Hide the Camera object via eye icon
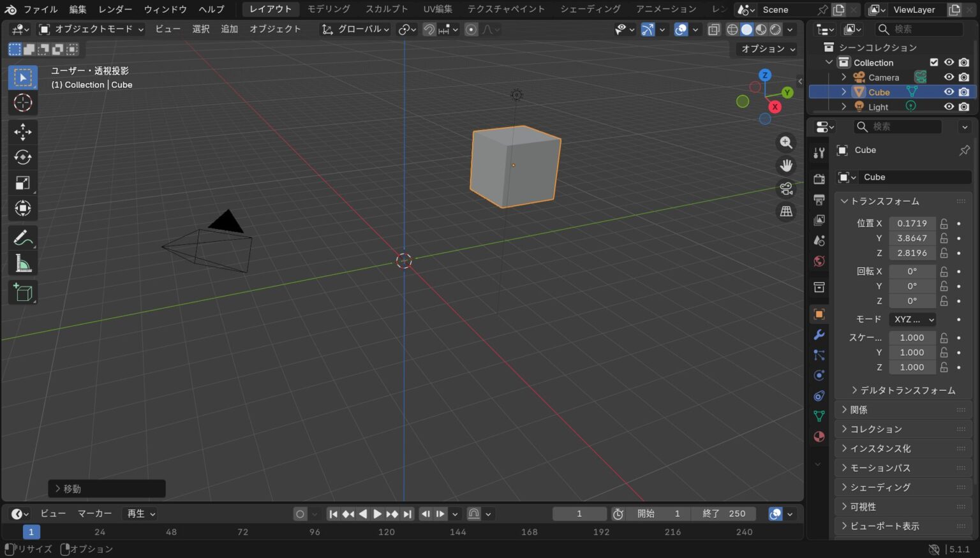Viewport: 980px width, 558px height. (949, 77)
